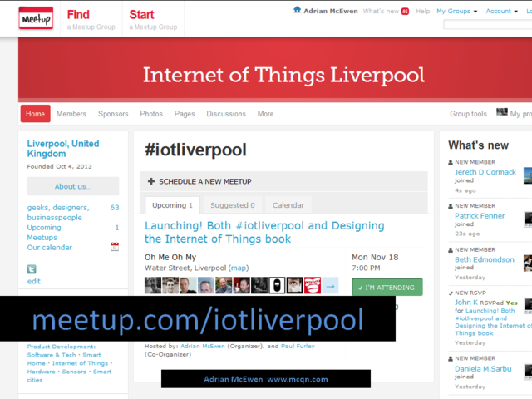Click the Internet of Things Liverpool banner title
Image resolution: width=532 pixels, height=399 pixels.
283,76
